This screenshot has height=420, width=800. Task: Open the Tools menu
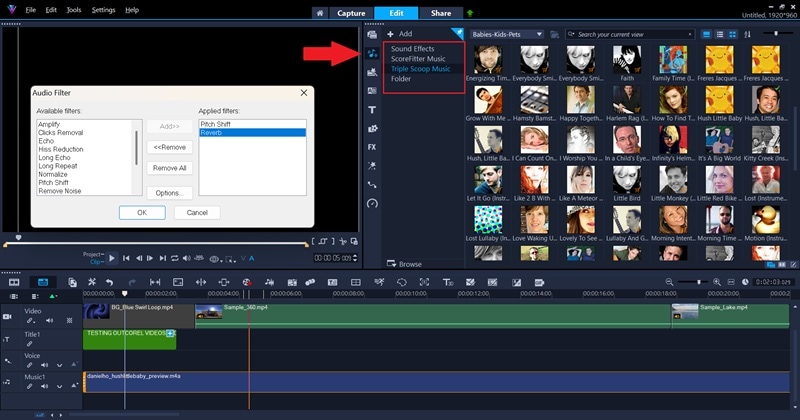pyautogui.click(x=74, y=10)
